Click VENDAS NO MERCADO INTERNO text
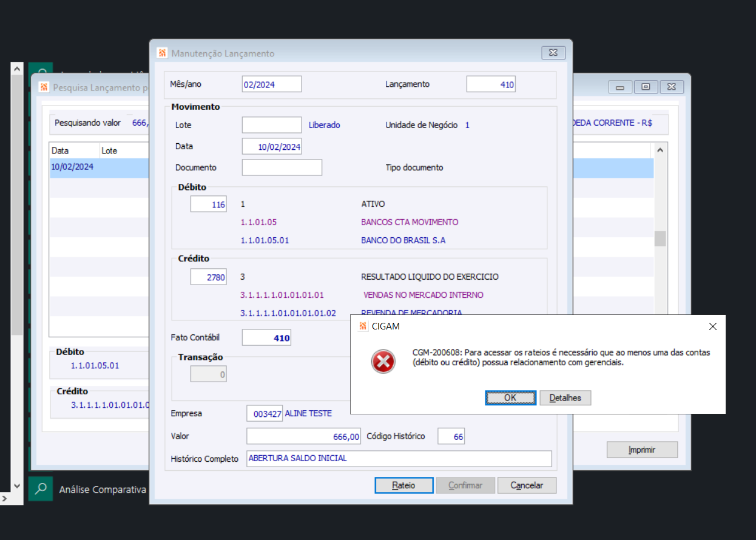The image size is (756, 540). [x=424, y=295]
